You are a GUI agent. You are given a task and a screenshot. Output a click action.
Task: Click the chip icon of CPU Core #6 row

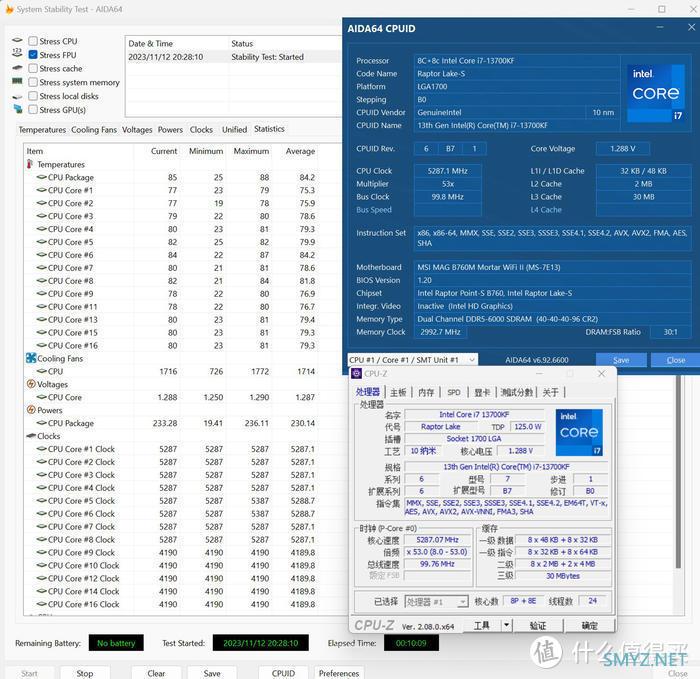pyautogui.click(x=42, y=255)
